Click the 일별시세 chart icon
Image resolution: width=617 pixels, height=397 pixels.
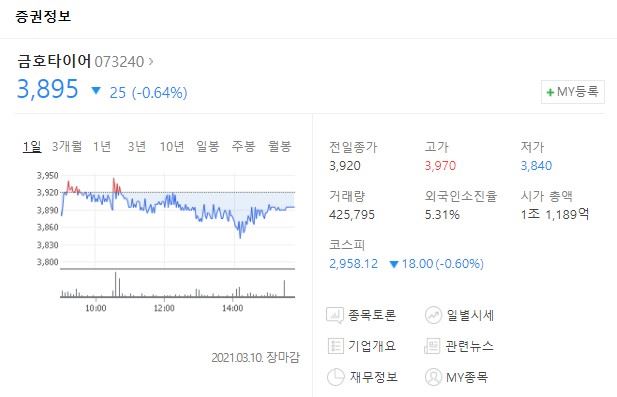pos(433,315)
